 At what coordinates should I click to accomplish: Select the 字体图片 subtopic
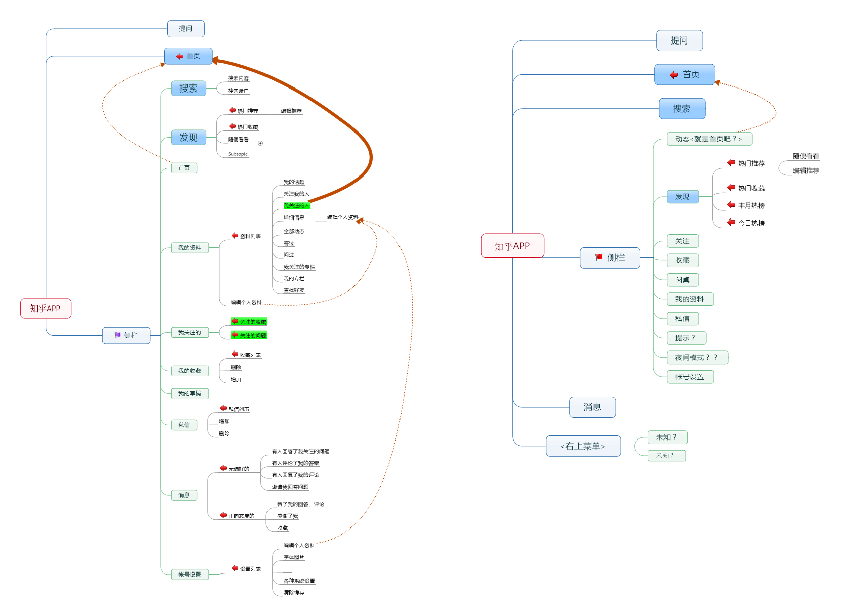tap(294, 557)
